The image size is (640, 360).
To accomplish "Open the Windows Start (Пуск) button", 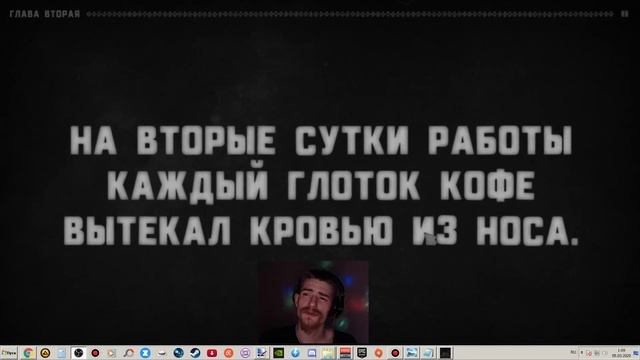I will (9, 353).
